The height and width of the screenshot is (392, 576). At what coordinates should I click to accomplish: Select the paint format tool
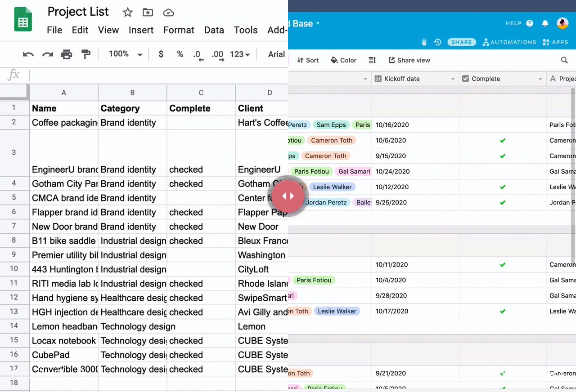(85, 54)
